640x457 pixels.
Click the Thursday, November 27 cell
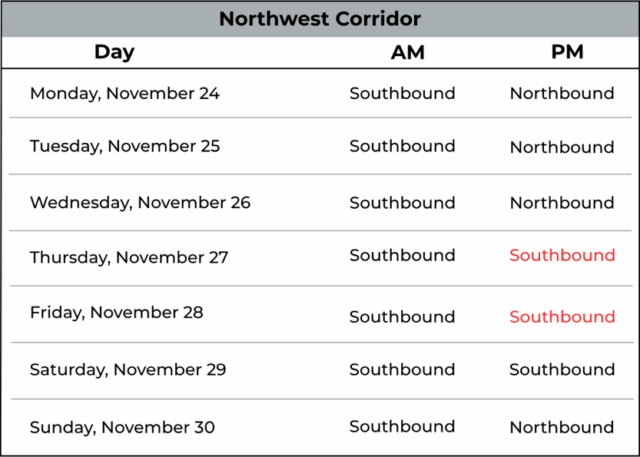pyautogui.click(x=129, y=257)
